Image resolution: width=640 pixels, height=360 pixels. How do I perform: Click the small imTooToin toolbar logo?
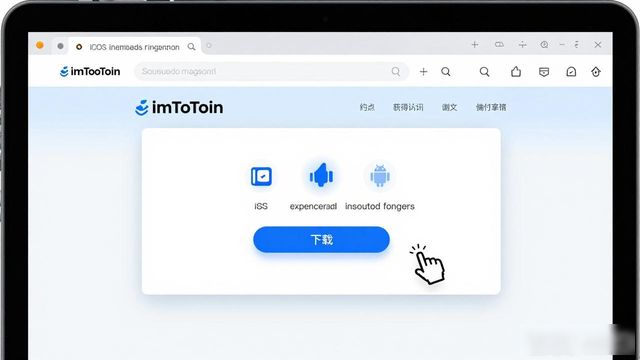[x=90, y=71]
